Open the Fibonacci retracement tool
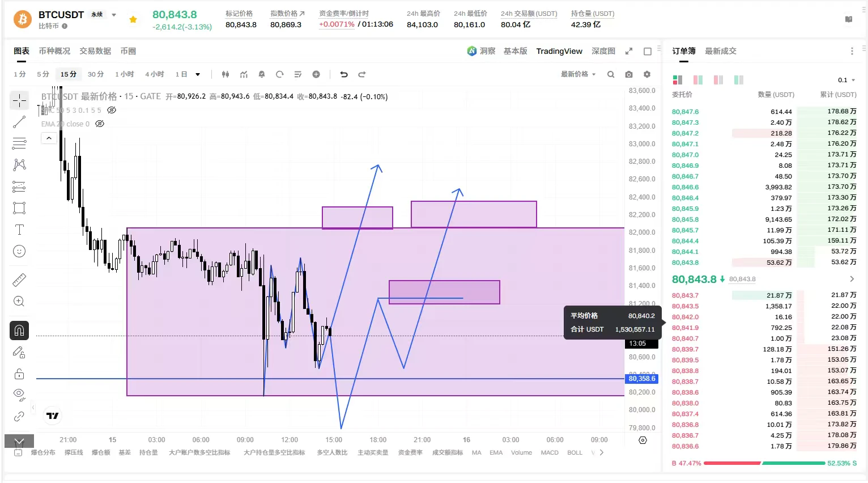Image resolution: width=868 pixels, height=483 pixels. (19, 143)
